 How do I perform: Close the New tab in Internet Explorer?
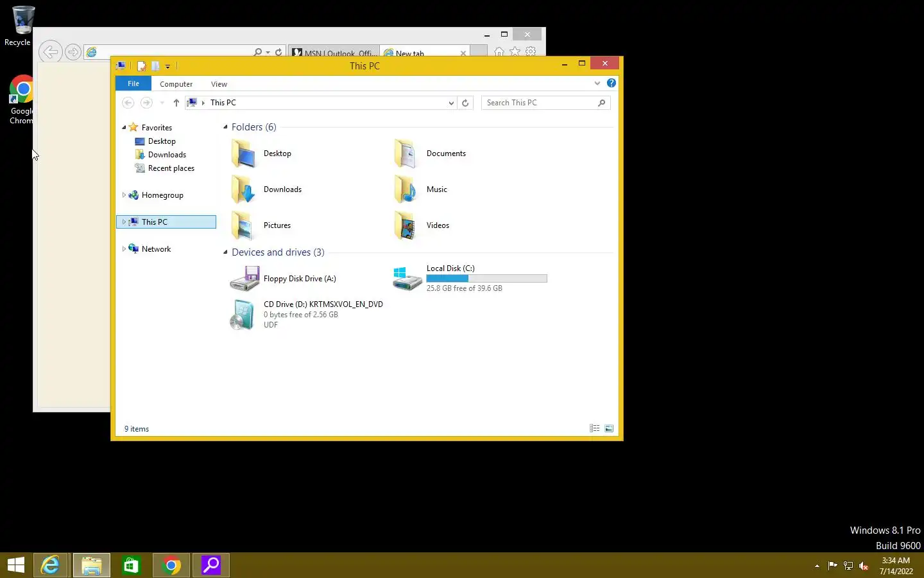point(463,53)
